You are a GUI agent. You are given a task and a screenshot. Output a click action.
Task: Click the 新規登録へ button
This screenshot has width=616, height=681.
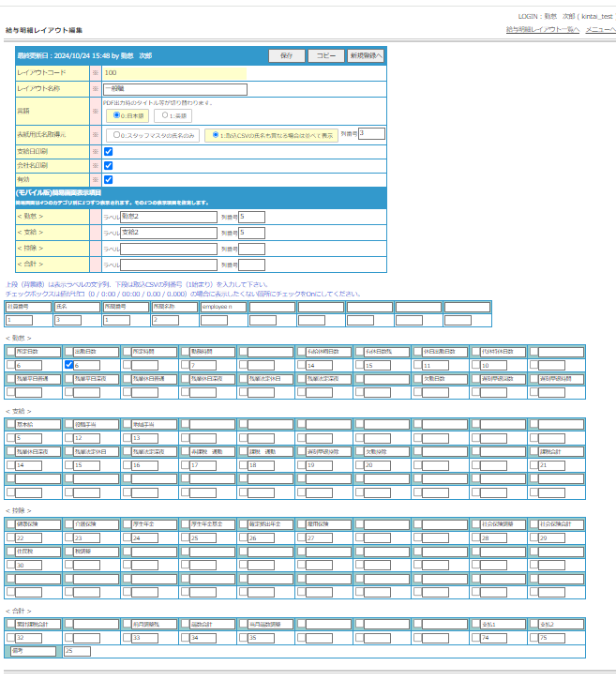pos(365,56)
